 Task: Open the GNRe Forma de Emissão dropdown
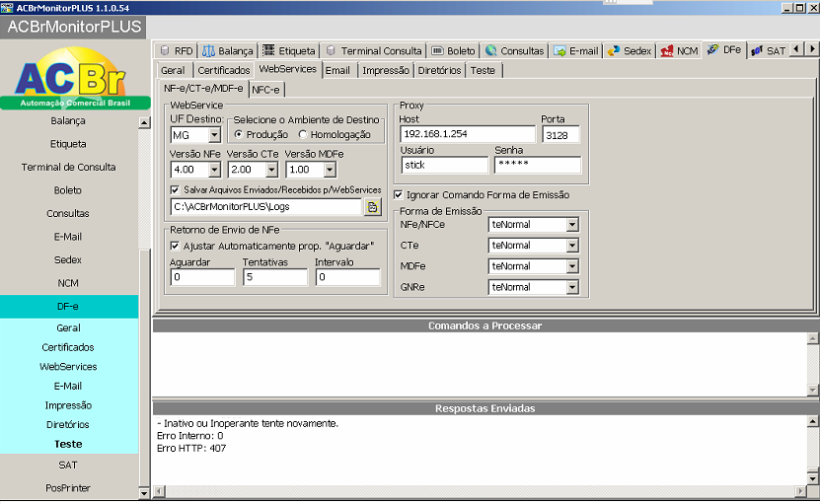click(x=572, y=288)
